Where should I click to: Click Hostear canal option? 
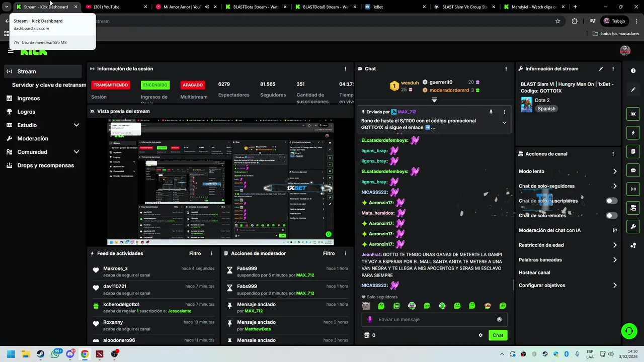[534, 273]
